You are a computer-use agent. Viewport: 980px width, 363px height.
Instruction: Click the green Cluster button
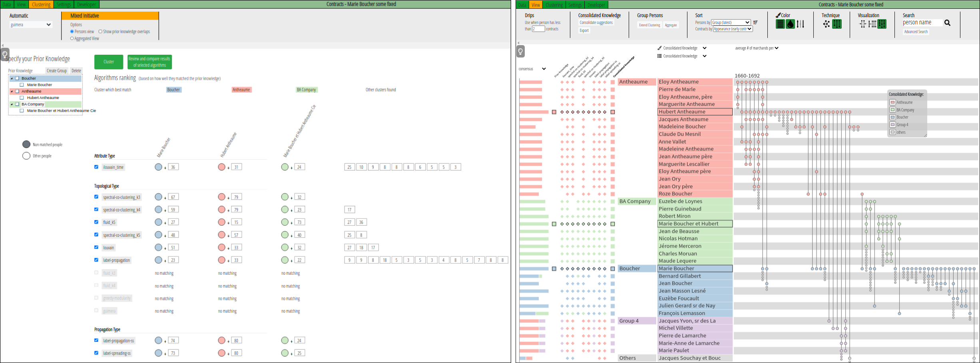pyautogui.click(x=109, y=62)
